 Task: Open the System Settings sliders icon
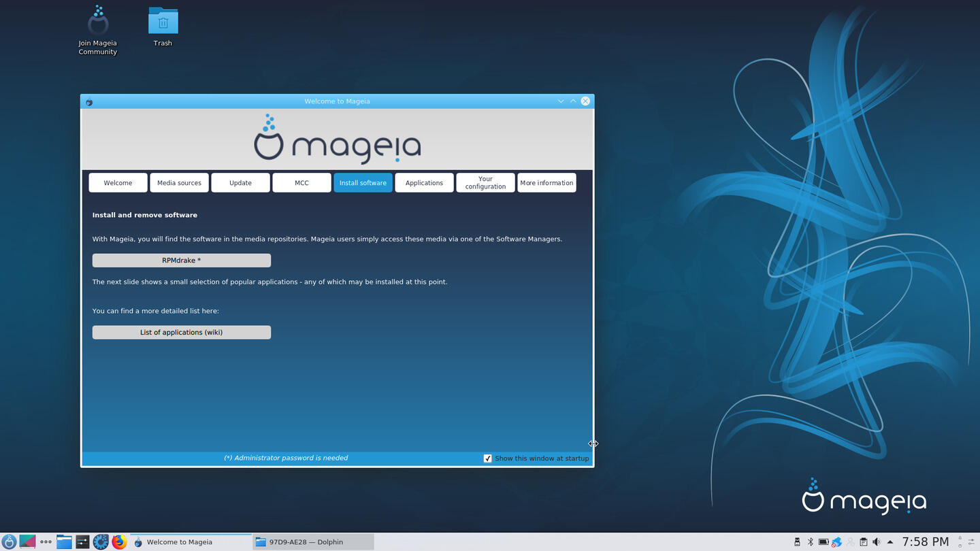[x=82, y=542]
